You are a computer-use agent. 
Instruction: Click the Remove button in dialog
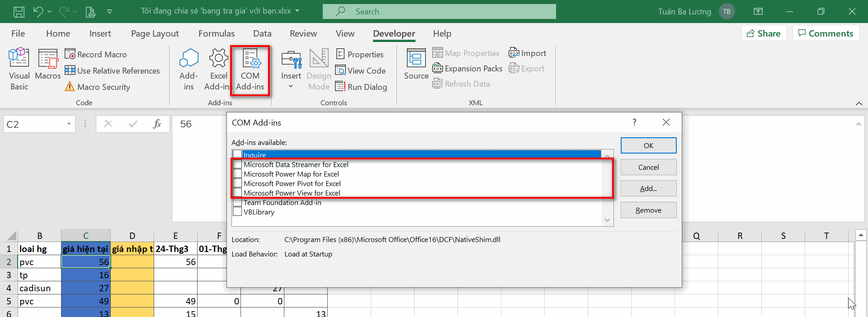click(x=648, y=210)
